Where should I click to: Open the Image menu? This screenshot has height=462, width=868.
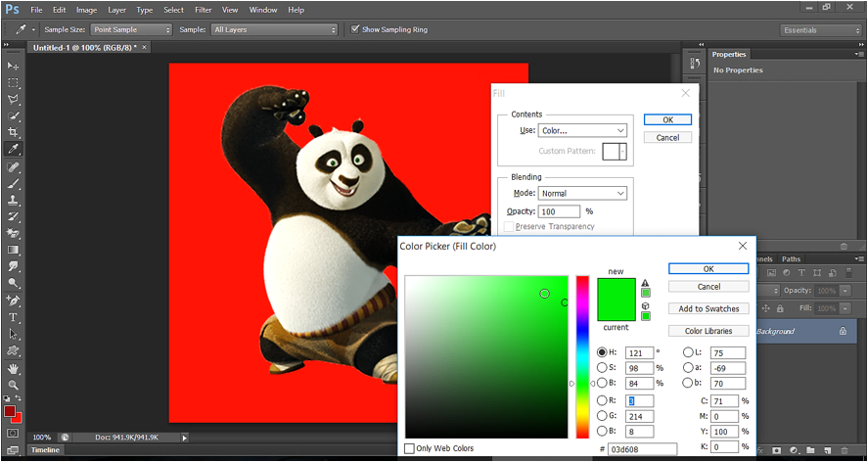(86, 10)
